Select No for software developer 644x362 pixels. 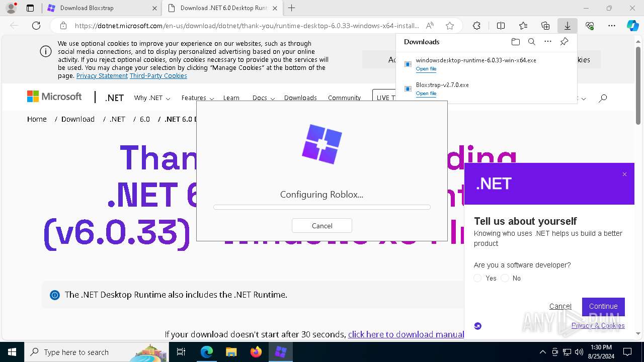pyautogui.click(x=505, y=278)
